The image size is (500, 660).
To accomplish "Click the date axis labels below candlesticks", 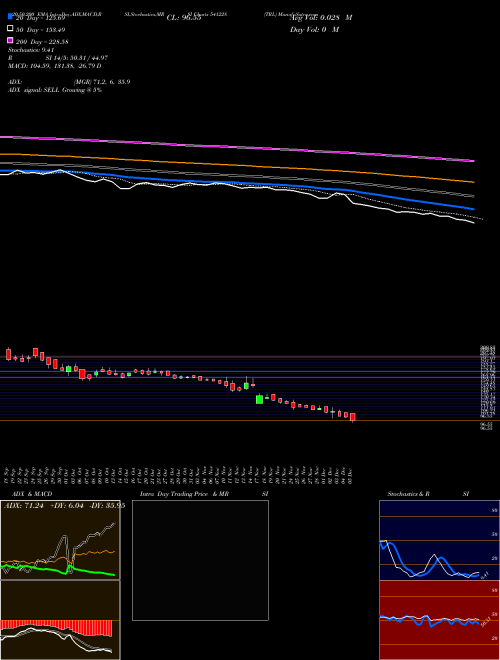I will [x=179, y=474].
